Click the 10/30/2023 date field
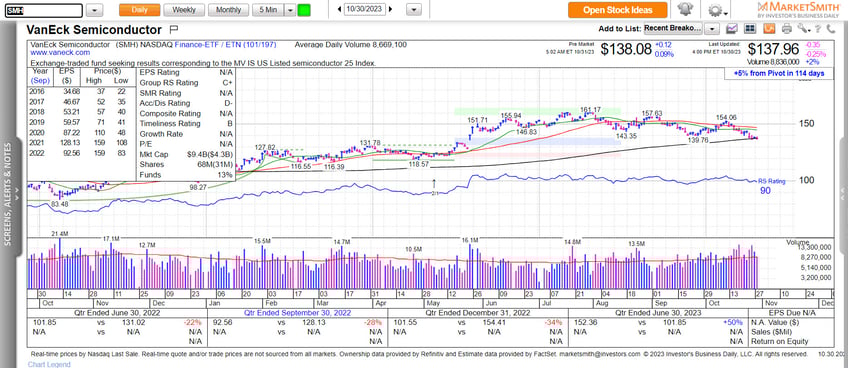 click(365, 9)
